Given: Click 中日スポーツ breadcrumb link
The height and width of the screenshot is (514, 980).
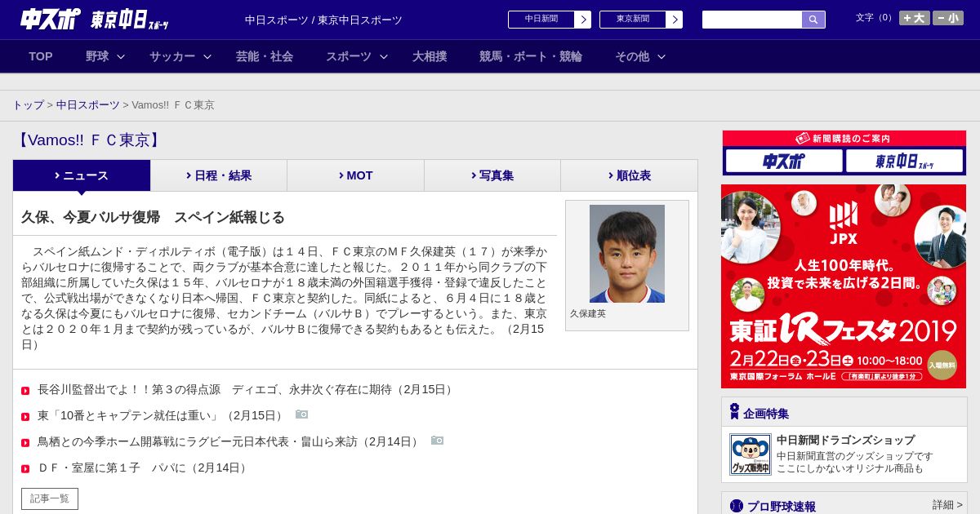Looking at the screenshot, I should 88,105.
